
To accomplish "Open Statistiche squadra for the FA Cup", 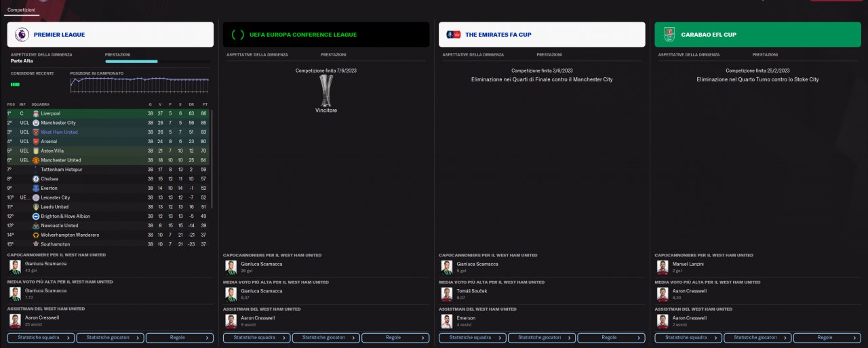I will click(x=473, y=337).
